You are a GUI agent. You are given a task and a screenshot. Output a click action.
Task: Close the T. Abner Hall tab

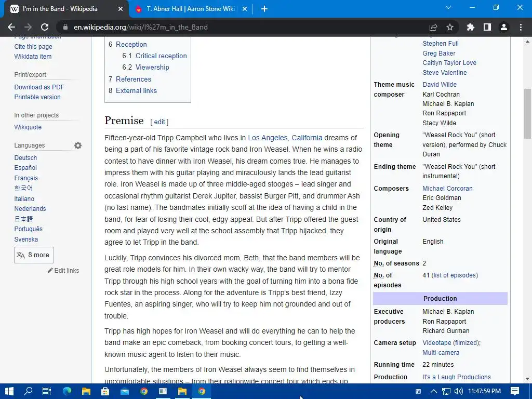(245, 9)
